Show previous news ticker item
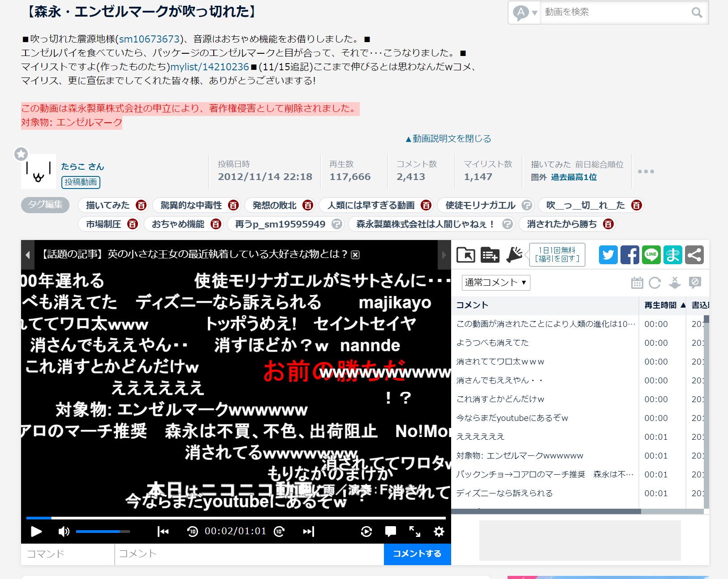The image size is (728, 579). click(28, 255)
